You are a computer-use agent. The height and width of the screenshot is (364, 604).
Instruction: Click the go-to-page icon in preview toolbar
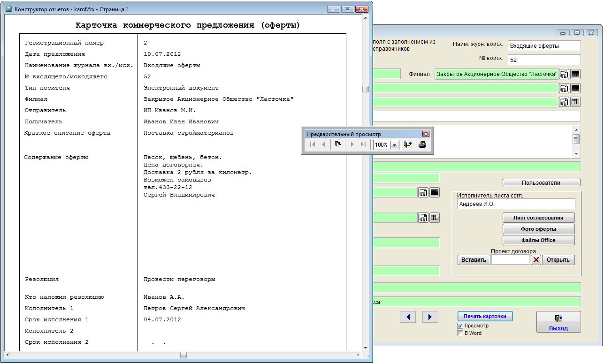click(338, 145)
